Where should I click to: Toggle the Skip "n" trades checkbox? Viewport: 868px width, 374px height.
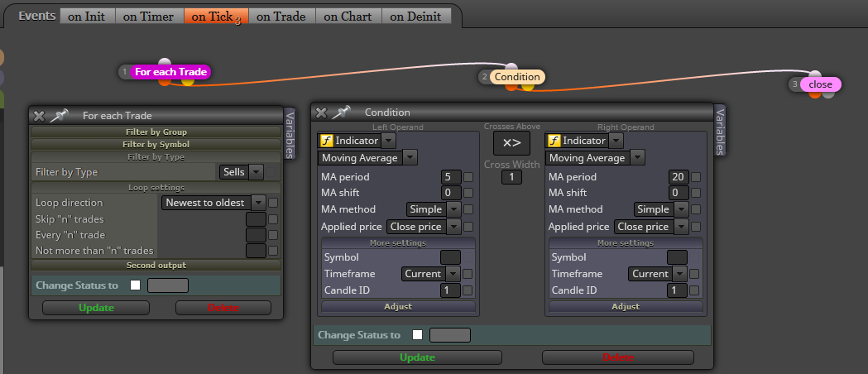tap(273, 219)
